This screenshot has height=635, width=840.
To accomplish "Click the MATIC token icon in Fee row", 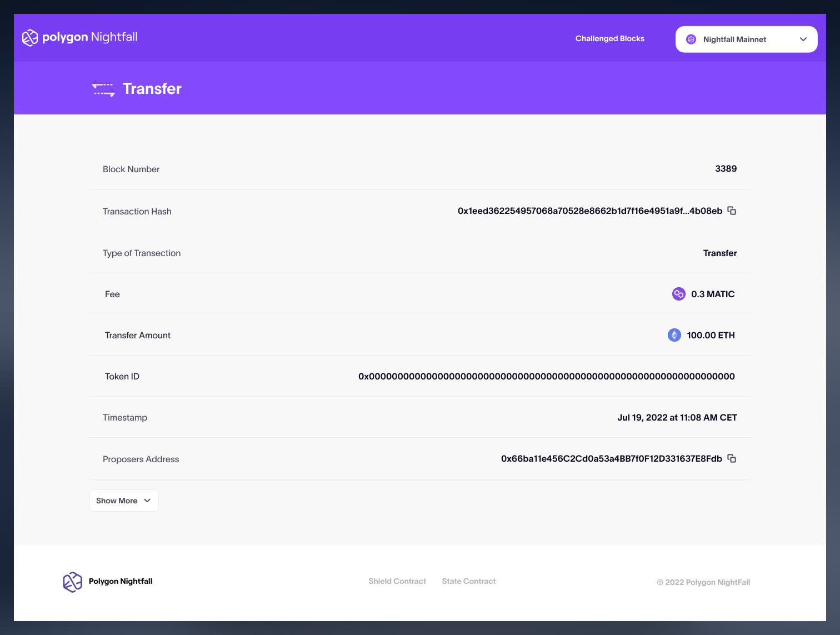I will (678, 294).
